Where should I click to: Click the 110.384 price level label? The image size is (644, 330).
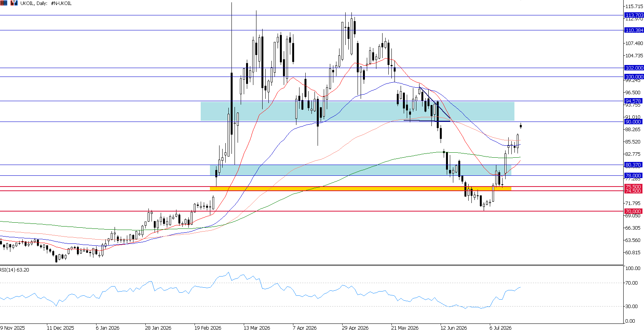[x=634, y=30]
